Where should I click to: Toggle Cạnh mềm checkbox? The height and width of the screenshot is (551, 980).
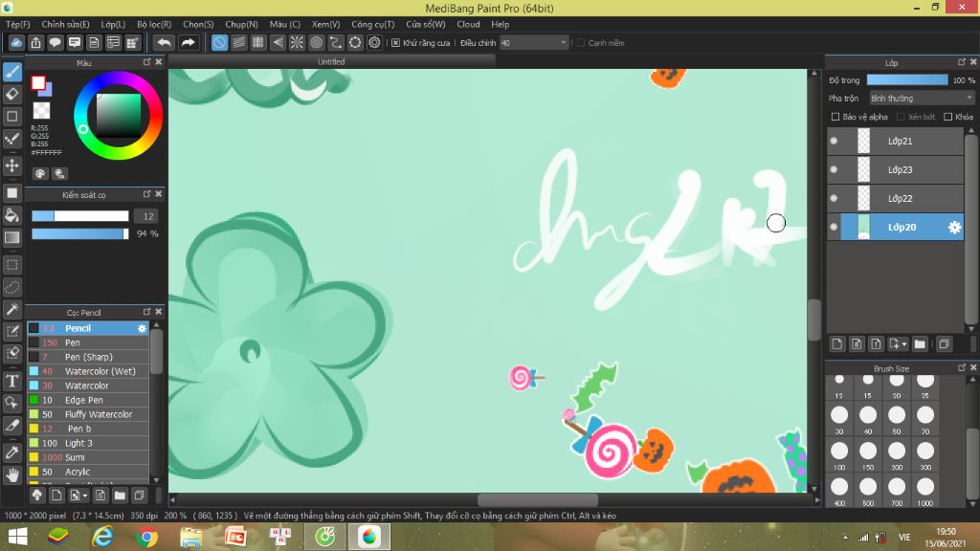[x=581, y=42]
